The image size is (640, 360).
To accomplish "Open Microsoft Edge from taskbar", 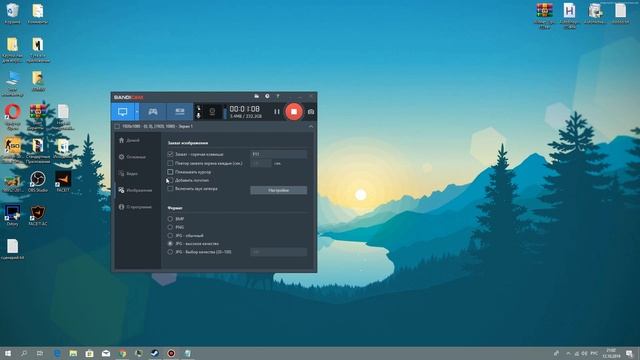I will coord(57,353).
